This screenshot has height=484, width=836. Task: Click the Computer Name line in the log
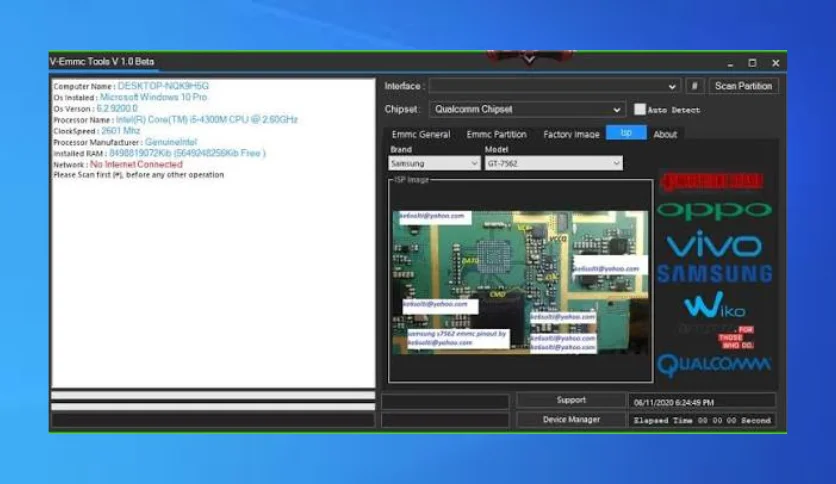[131, 86]
